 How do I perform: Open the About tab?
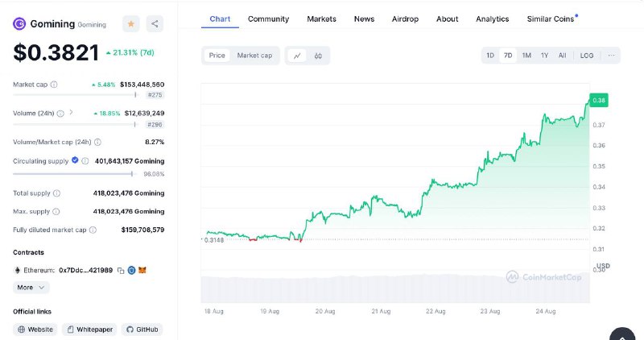448,19
